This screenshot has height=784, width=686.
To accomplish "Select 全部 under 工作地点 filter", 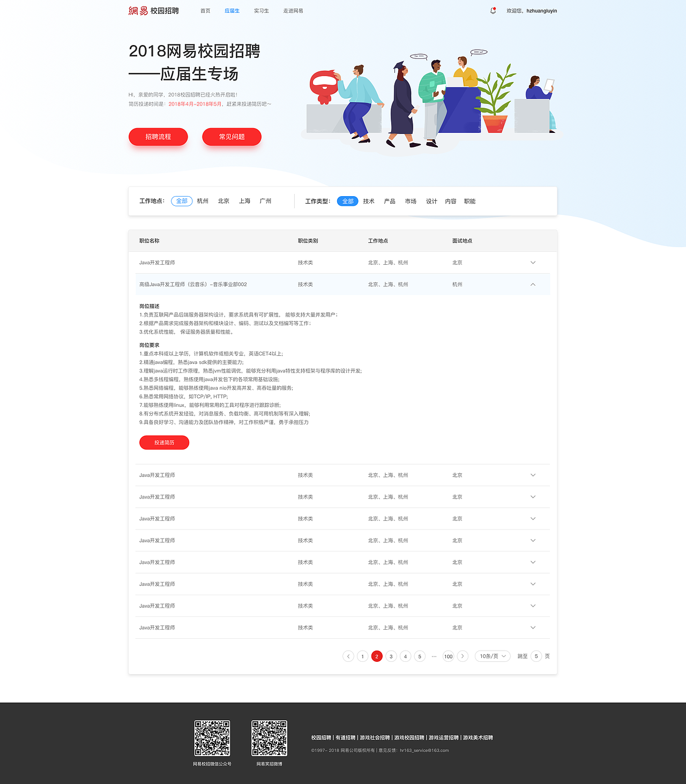I will tap(182, 201).
